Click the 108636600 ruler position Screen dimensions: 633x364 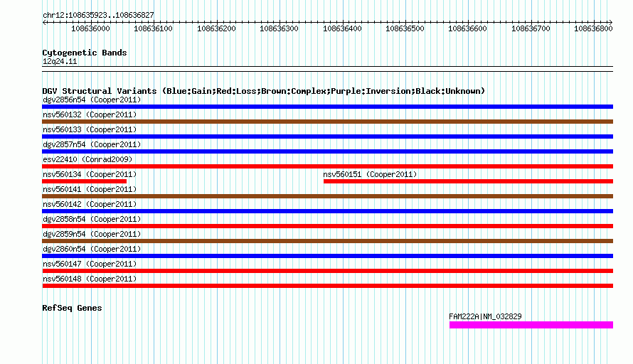tap(467, 28)
